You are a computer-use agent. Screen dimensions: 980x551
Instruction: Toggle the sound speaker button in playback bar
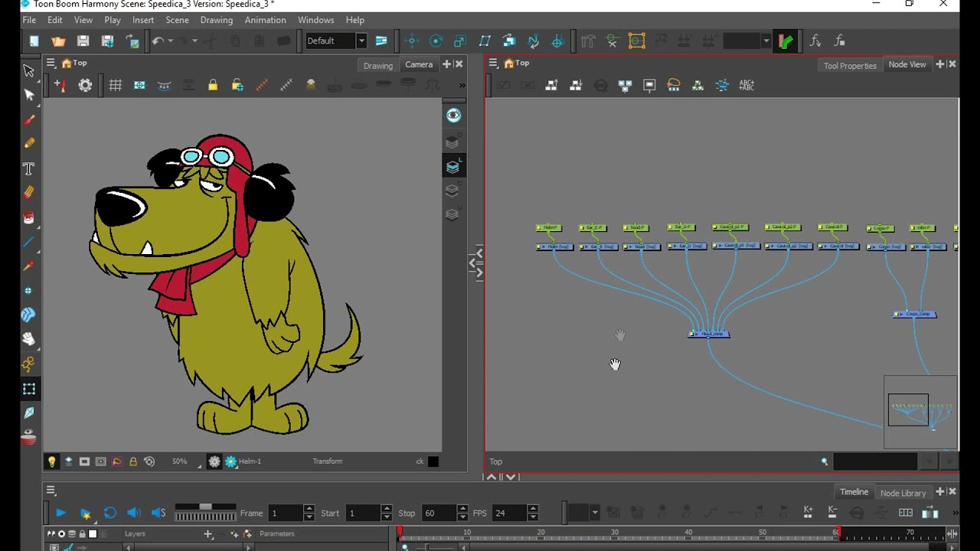pos(134,513)
